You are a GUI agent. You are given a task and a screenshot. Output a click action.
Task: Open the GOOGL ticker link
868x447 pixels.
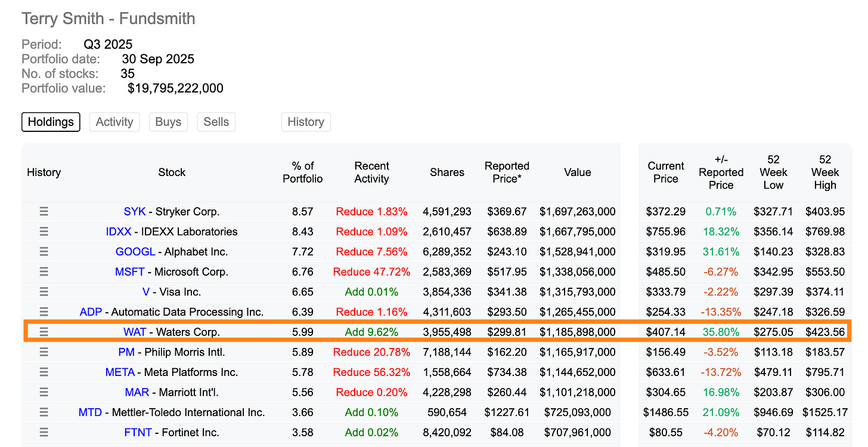tap(135, 252)
